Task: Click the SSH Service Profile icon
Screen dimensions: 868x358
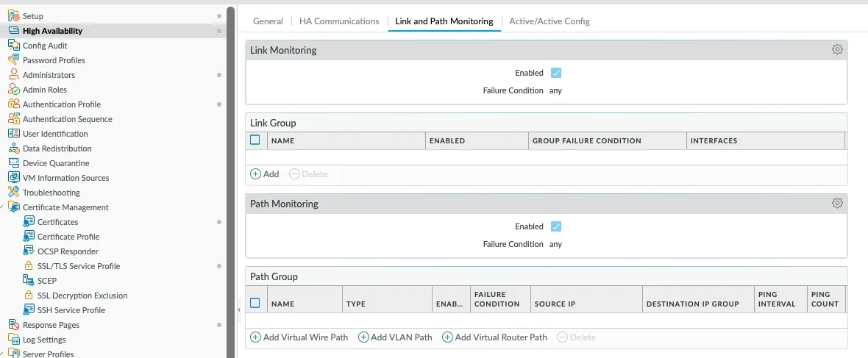Action: click(29, 310)
